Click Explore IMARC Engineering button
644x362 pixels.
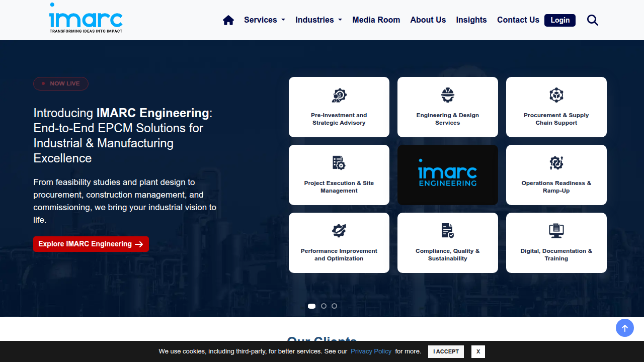click(x=91, y=244)
